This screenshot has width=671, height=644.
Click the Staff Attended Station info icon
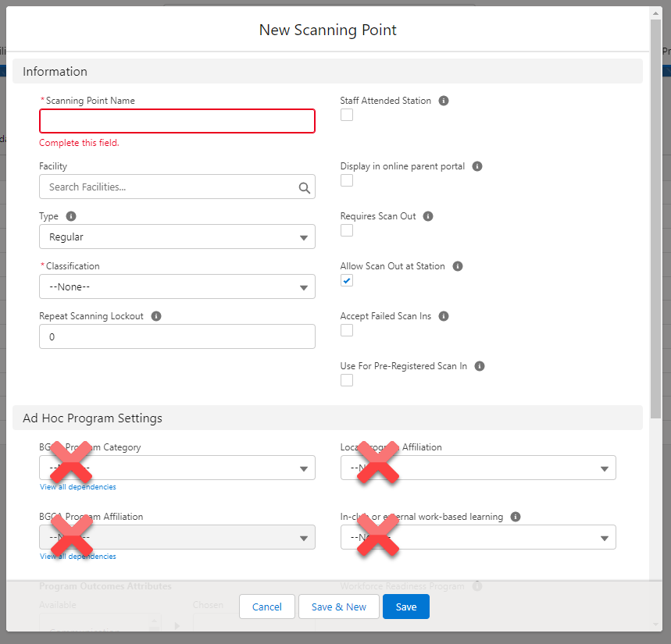tap(443, 101)
